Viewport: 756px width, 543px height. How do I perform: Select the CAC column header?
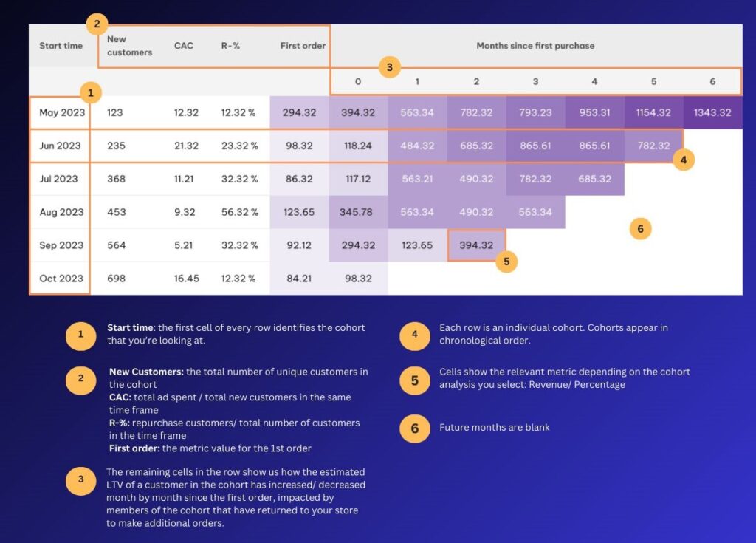184,46
